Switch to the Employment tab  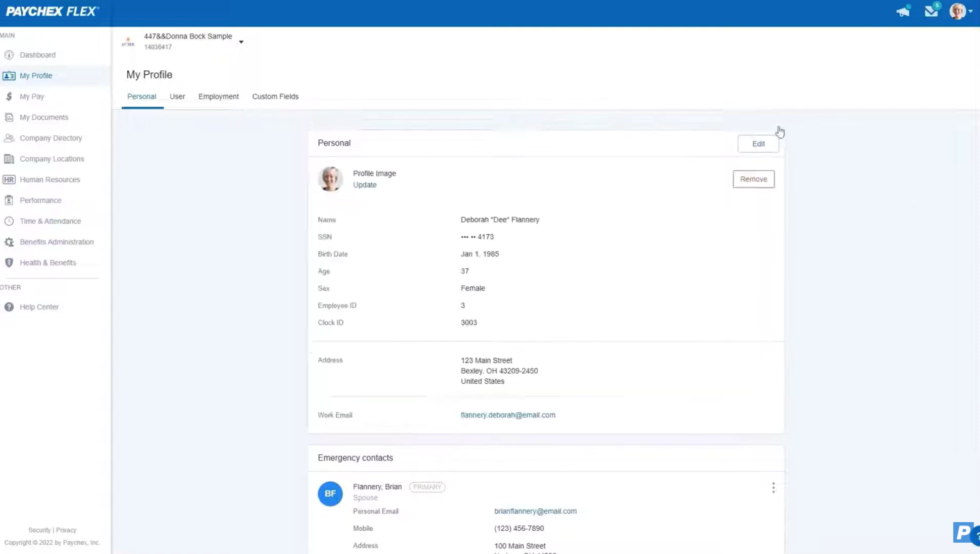(219, 97)
